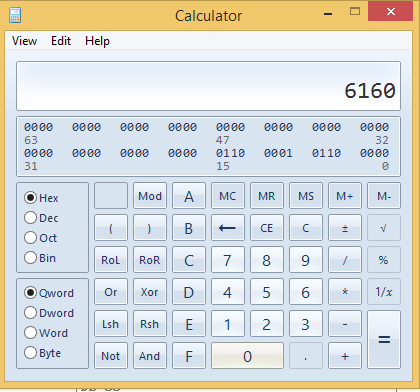The image size is (420, 392).
Task: Toggle bit group 0110 above position 15
Action: tap(230, 153)
